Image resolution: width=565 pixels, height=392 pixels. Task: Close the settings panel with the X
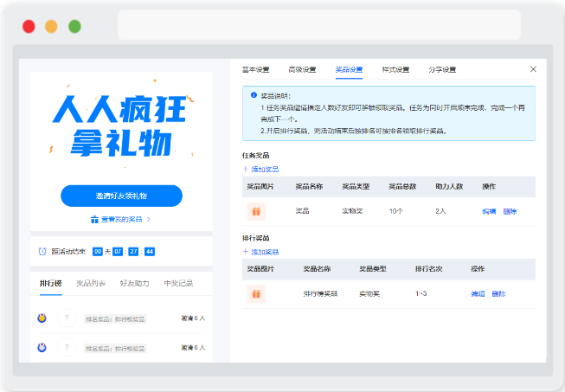pyautogui.click(x=533, y=69)
